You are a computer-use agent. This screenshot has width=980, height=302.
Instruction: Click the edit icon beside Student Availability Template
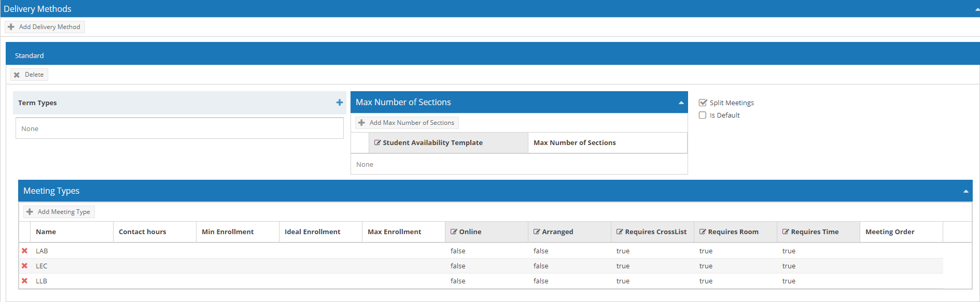[377, 142]
